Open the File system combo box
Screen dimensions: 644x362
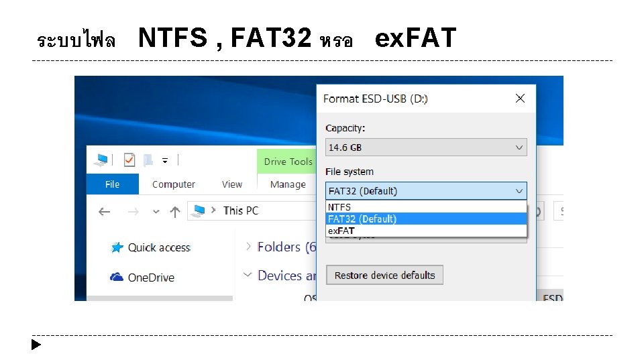pos(426,191)
